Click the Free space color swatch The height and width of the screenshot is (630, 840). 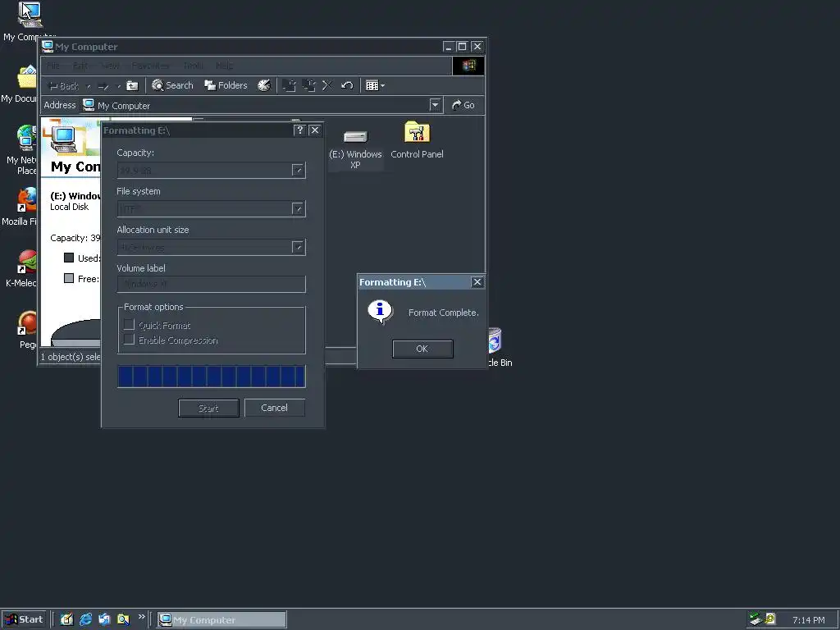click(69, 278)
